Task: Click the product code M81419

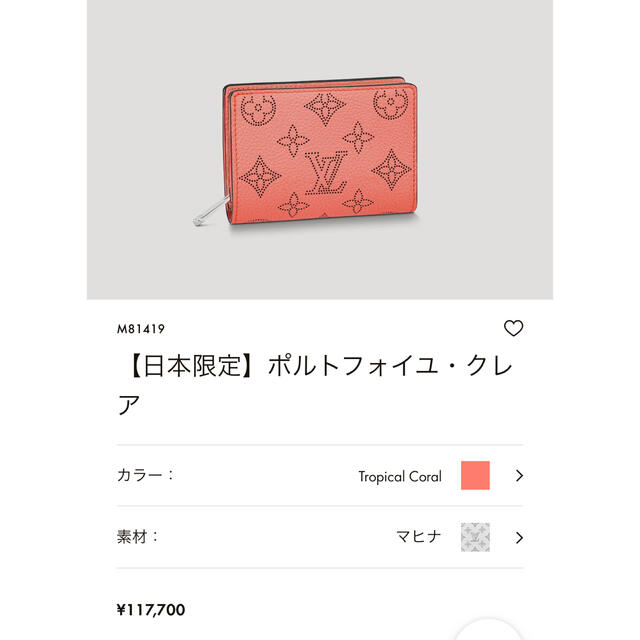Action: point(141,329)
